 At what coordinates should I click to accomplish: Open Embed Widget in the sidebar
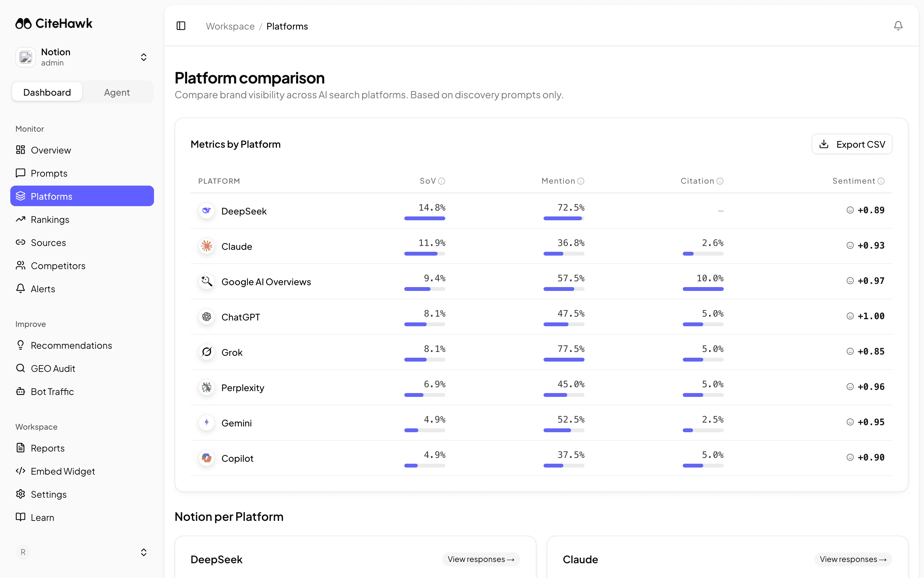click(82, 471)
